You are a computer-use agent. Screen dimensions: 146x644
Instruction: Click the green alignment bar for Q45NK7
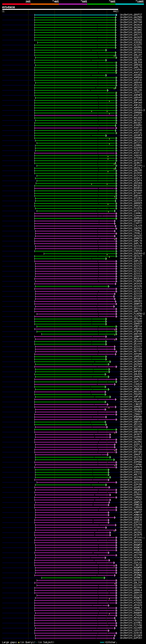73,578
